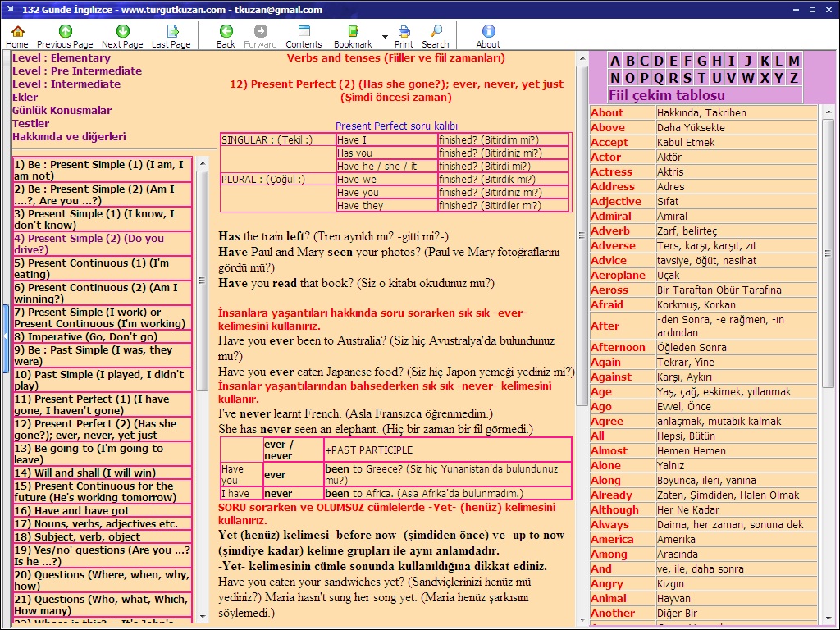The image size is (840, 630).
Task: Open lesson 13 Be going to
Action: tap(103, 454)
